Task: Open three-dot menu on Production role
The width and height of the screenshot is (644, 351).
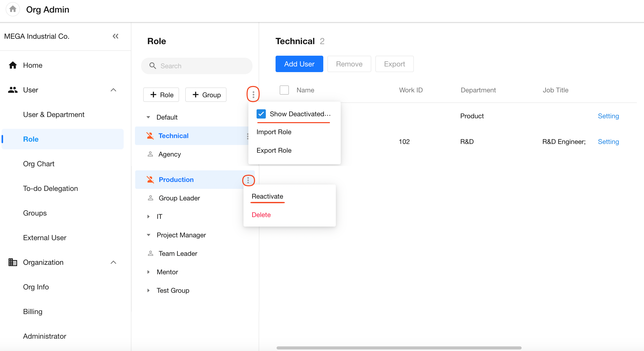Action: click(248, 180)
